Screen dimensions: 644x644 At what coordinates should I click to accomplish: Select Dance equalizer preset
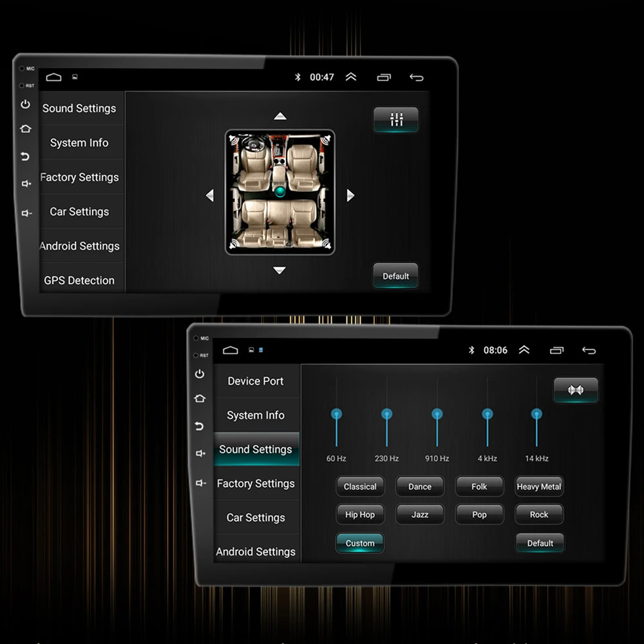[420, 486]
